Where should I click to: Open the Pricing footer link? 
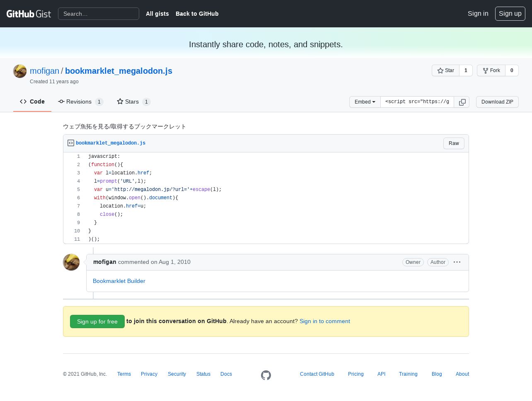pyautogui.click(x=356, y=374)
